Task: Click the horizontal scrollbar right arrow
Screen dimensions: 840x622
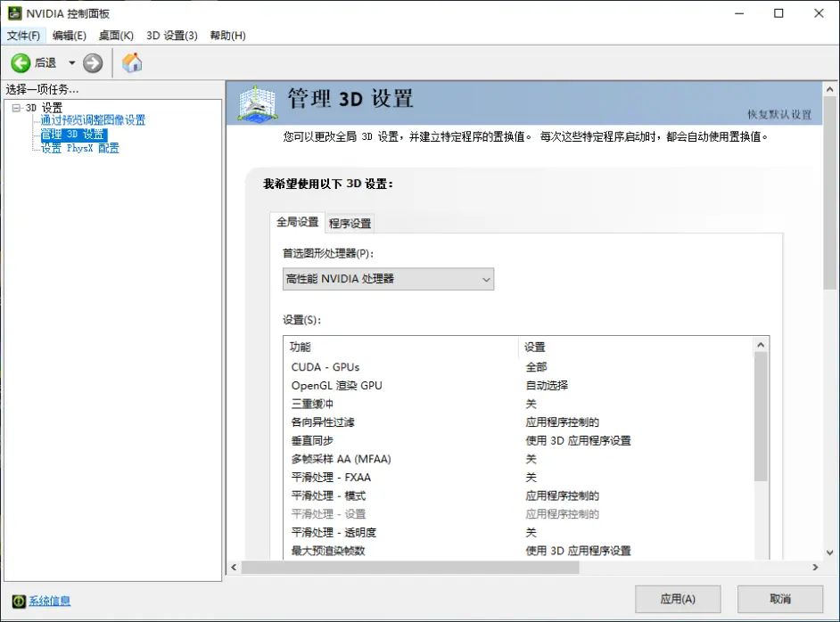Action: (815, 568)
